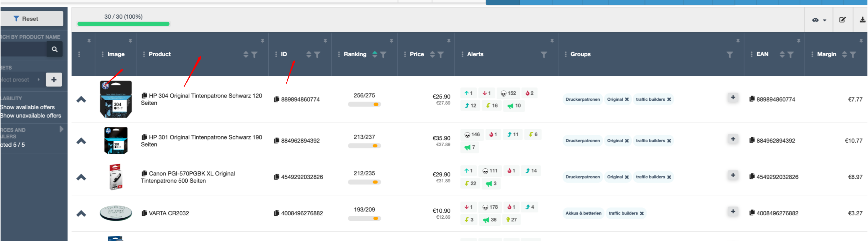This screenshot has height=241, width=868.
Task: Collapse the HP 304 row chevron
Action: (81, 99)
